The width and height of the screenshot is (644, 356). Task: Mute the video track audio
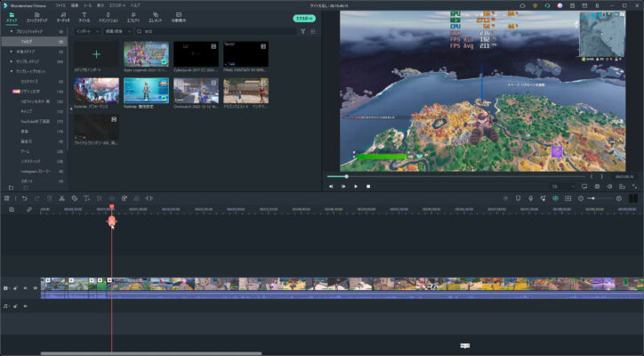(26, 288)
